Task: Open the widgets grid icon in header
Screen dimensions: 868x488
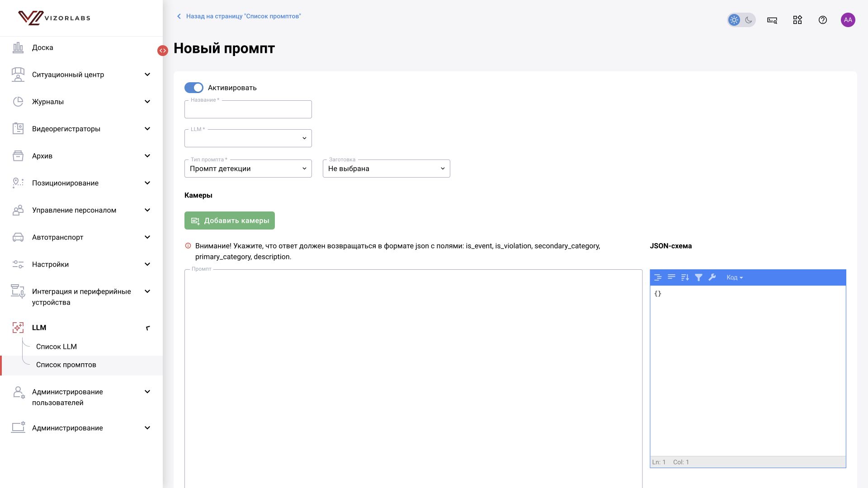Action: (x=797, y=20)
